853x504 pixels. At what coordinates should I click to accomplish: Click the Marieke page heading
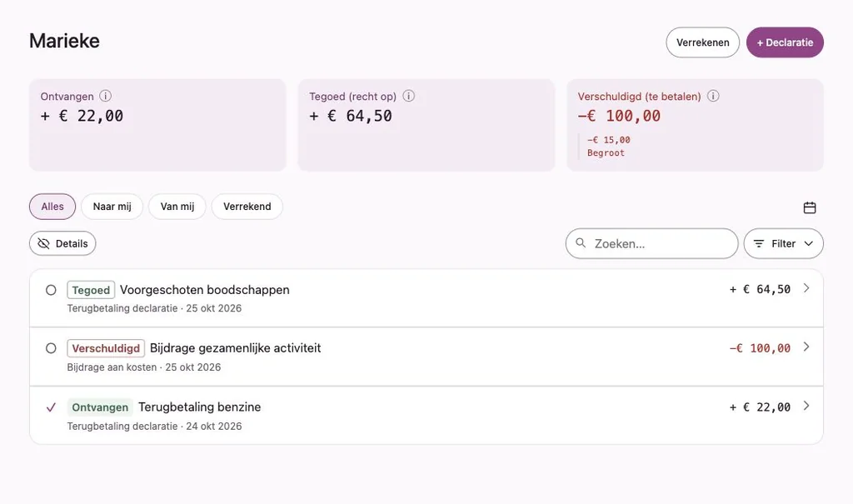click(64, 41)
